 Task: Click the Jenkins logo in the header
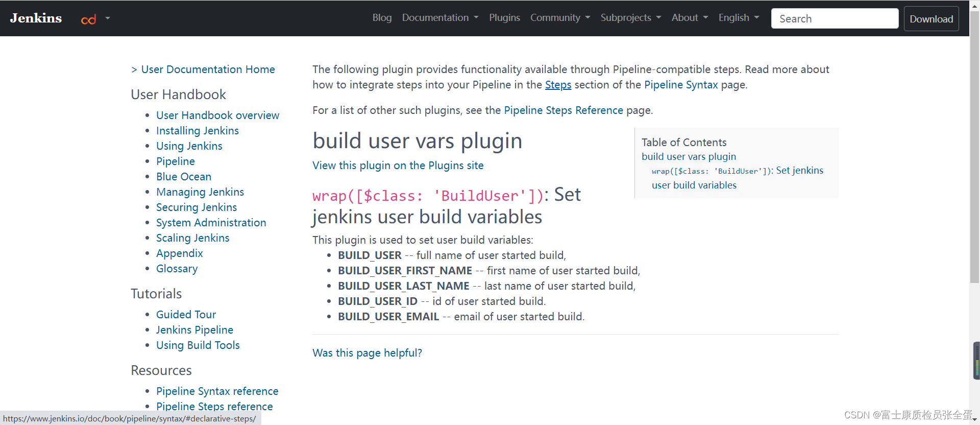36,18
